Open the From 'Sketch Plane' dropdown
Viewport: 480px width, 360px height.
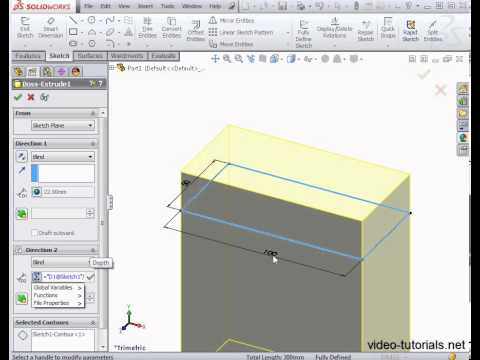63,125
